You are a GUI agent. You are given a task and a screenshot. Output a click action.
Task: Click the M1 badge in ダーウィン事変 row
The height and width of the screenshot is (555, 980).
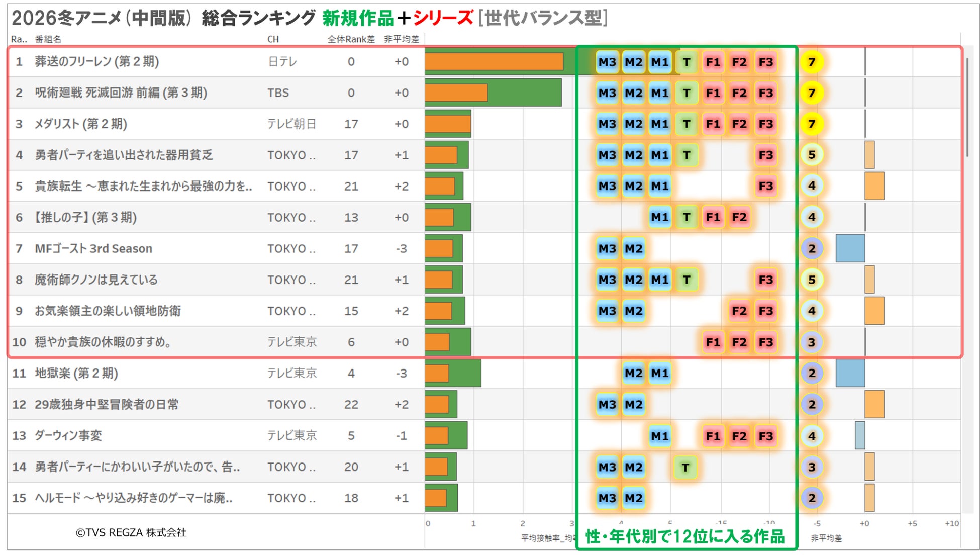[x=659, y=436]
